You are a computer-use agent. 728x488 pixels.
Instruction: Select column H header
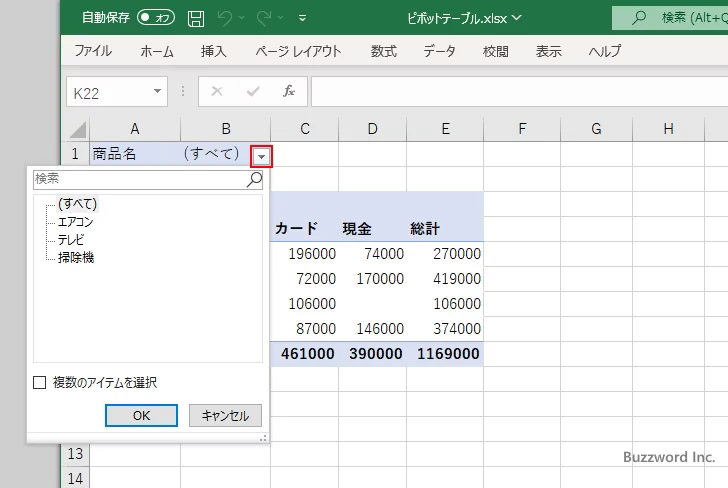[x=669, y=129]
